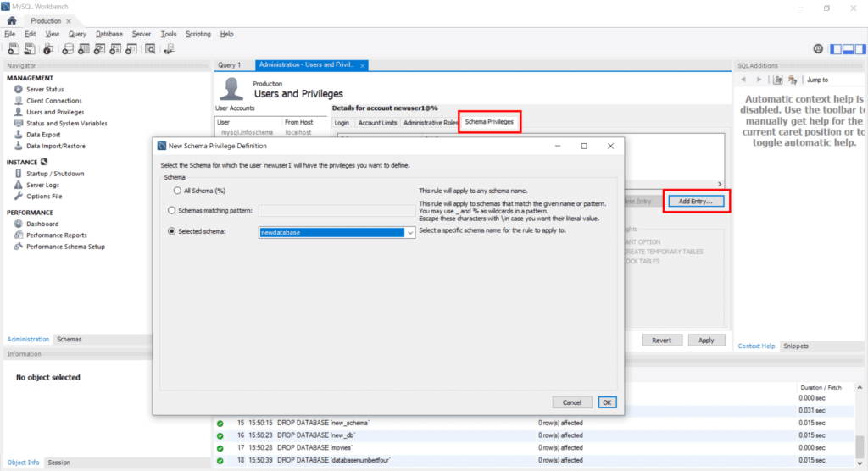Click the create new schema toolbar icon
Image resolution: width=868 pixels, height=471 pixels.
pos(68,49)
